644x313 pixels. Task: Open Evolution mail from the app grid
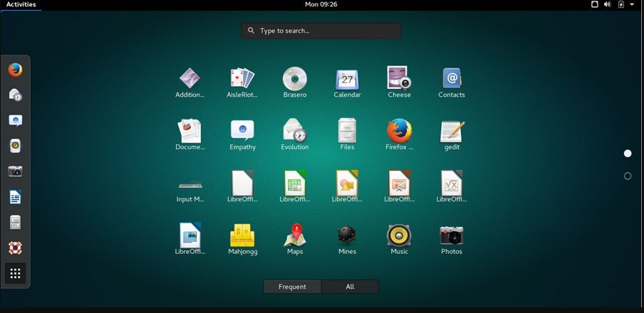295,134
